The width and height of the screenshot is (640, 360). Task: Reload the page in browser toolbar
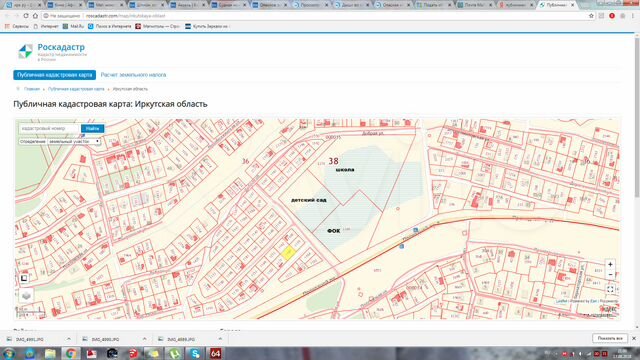pyautogui.click(x=26, y=16)
